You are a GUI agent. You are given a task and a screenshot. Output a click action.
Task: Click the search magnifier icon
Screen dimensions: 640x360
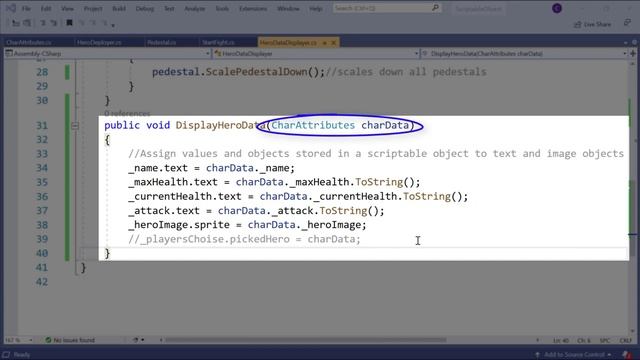click(436, 8)
